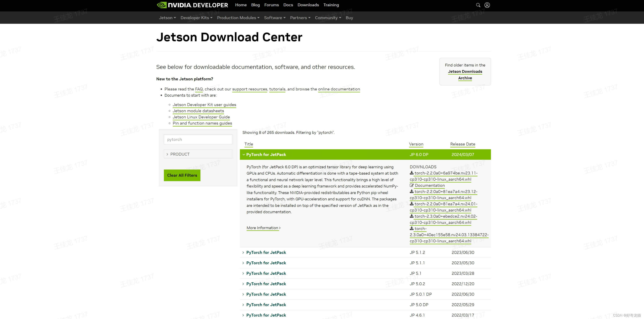The height and width of the screenshot is (319, 644).
Task: Open Jetson module datasheets link
Action: (198, 111)
